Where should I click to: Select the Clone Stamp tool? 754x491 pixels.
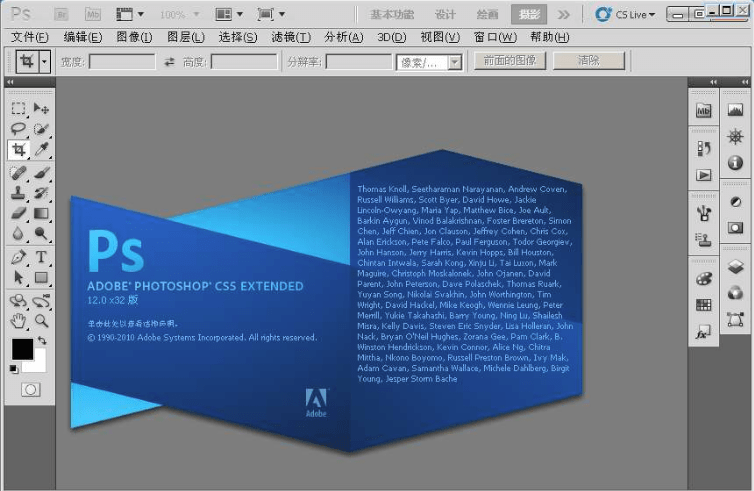(x=18, y=192)
